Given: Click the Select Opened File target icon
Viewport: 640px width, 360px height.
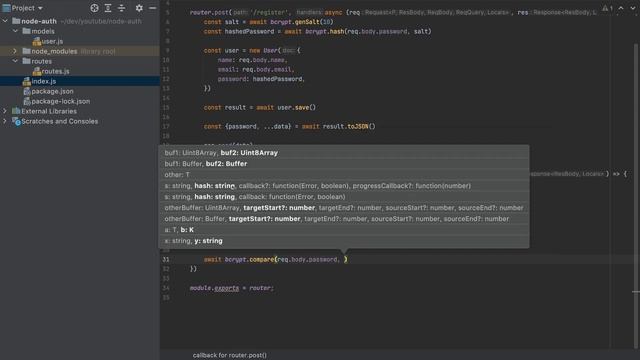Looking at the screenshot, I should click(x=94, y=8).
